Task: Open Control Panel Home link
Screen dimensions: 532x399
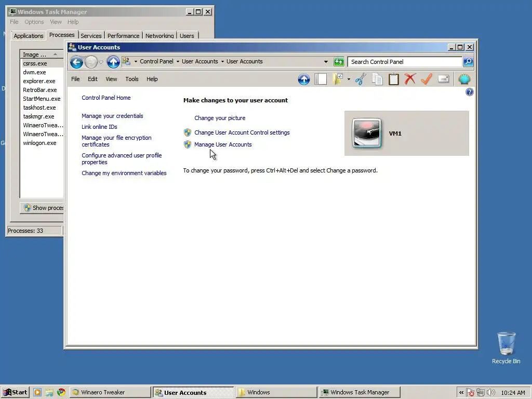Action: coord(106,98)
